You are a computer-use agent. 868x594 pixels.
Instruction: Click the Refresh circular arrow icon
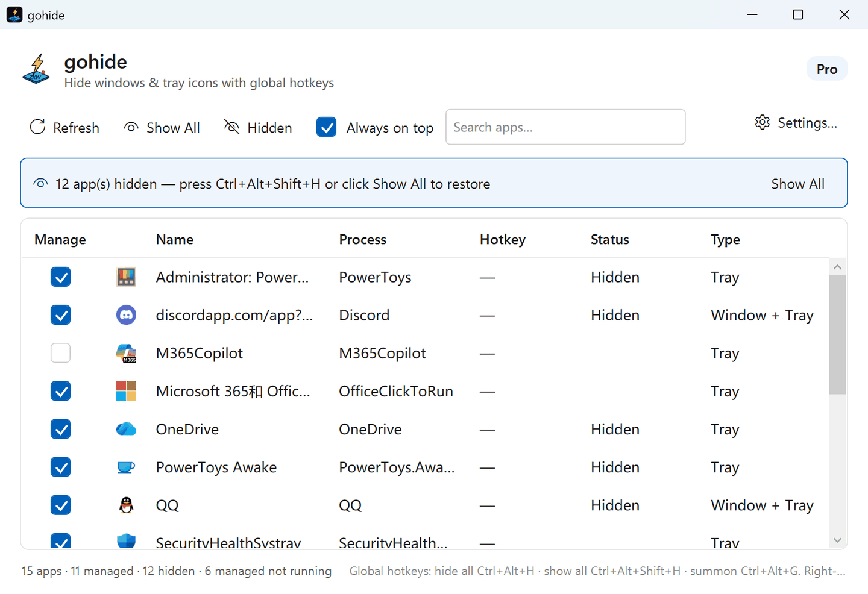38,127
